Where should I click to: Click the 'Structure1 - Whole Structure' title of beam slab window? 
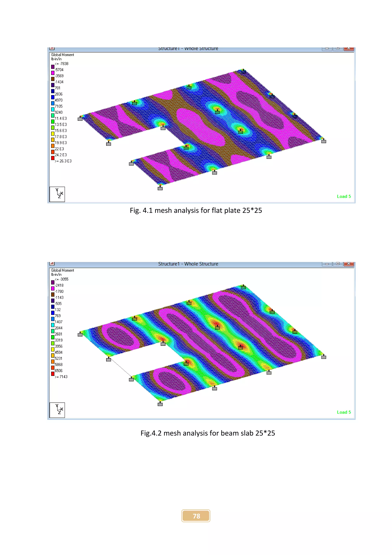188,264
